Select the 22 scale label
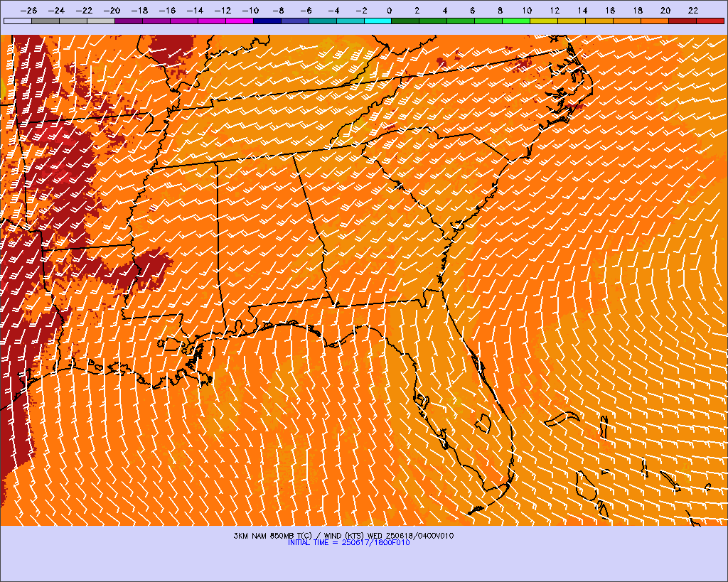This screenshot has height=582, width=728. pos(693,10)
